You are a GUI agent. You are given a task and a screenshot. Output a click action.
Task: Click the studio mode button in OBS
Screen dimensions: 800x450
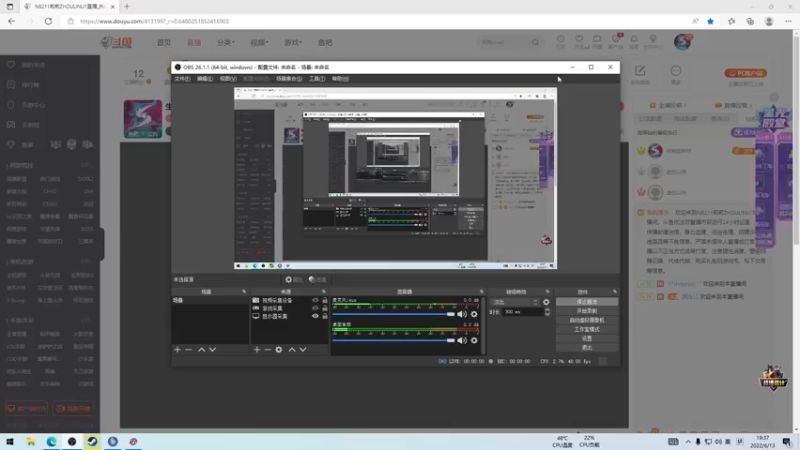[x=587, y=330]
